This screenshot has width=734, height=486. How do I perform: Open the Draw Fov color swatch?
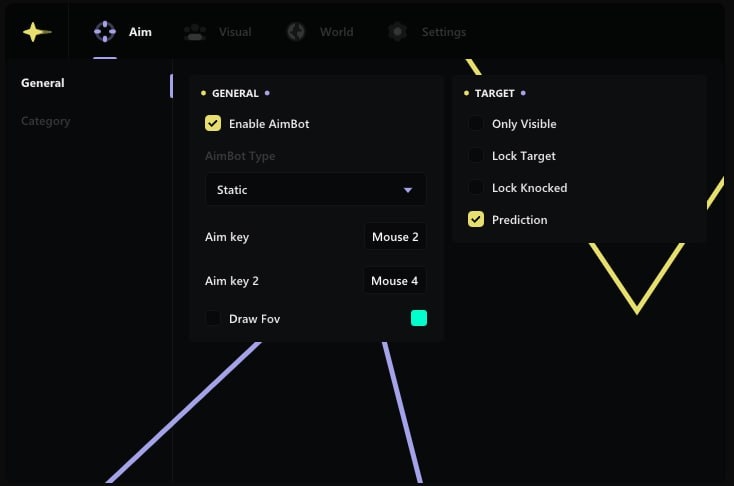coord(419,319)
